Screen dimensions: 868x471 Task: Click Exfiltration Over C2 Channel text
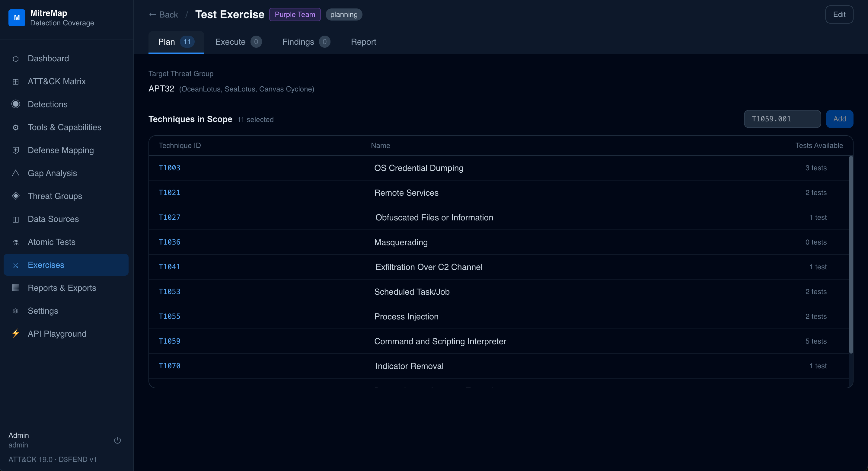[429, 267]
